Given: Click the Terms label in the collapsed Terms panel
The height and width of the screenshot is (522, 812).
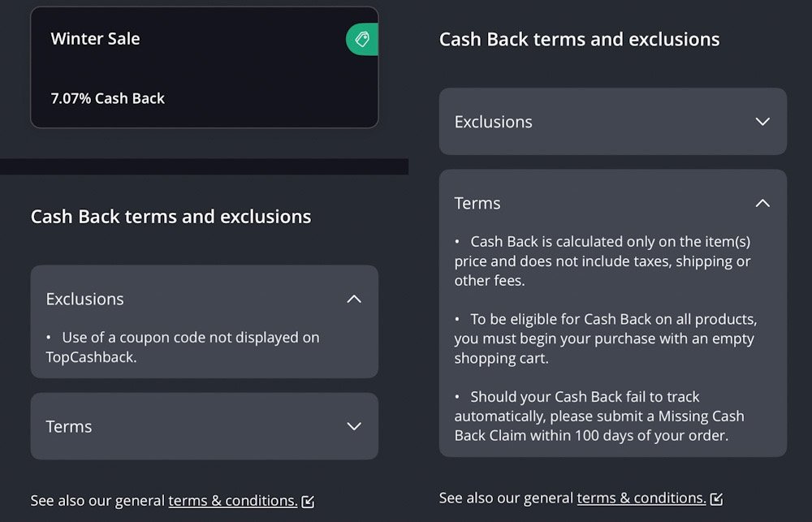Looking at the screenshot, I should (69, 426).
